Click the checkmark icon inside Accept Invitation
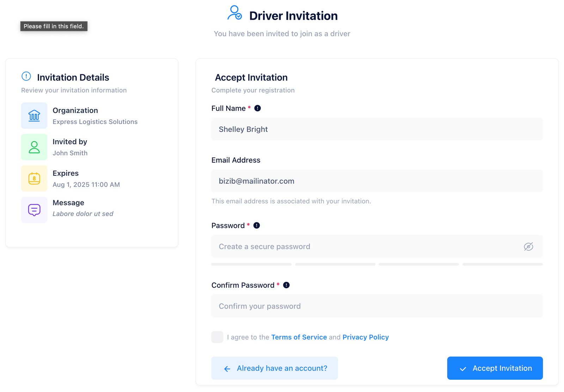The height and width of the screenshot is (392, 564). pos(463,368)
